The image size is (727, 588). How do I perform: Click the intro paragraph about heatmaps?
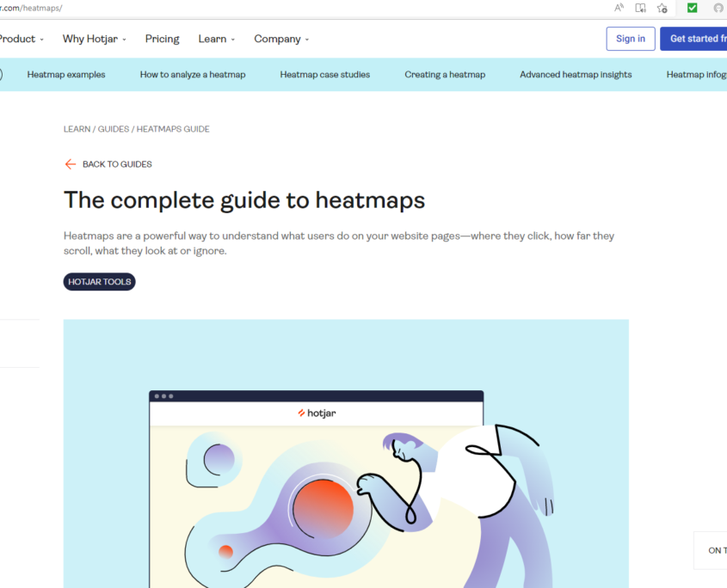(x=339, y=243)
